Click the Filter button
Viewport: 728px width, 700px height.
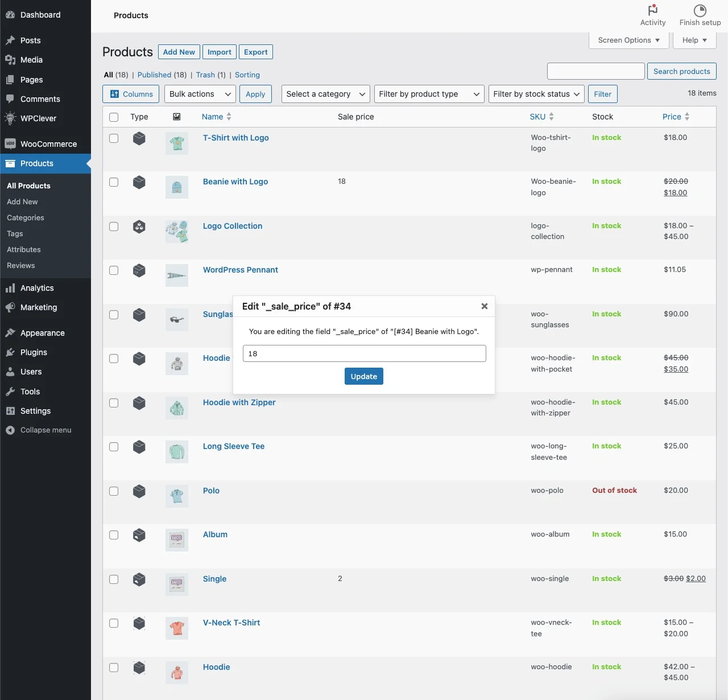point(603,94)
